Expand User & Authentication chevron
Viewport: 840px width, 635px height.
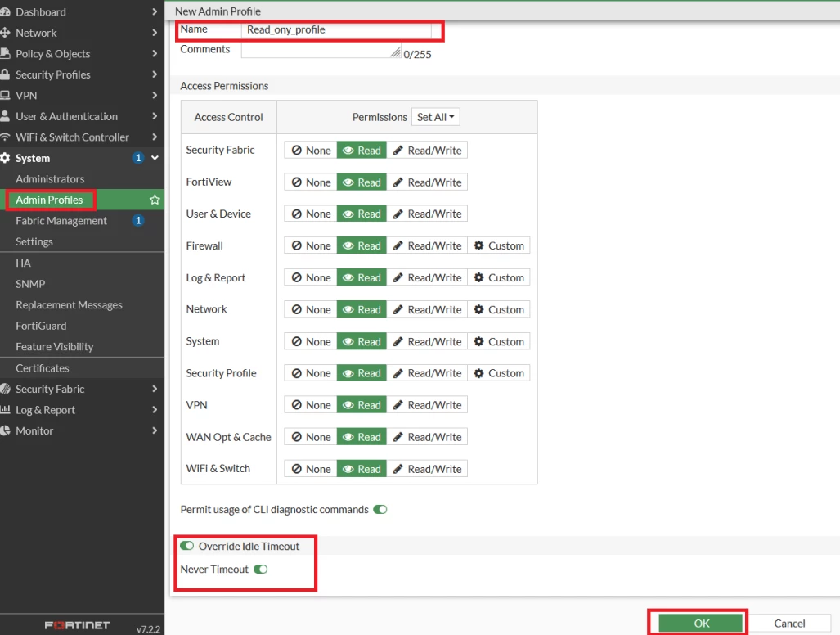pos(155,116)
